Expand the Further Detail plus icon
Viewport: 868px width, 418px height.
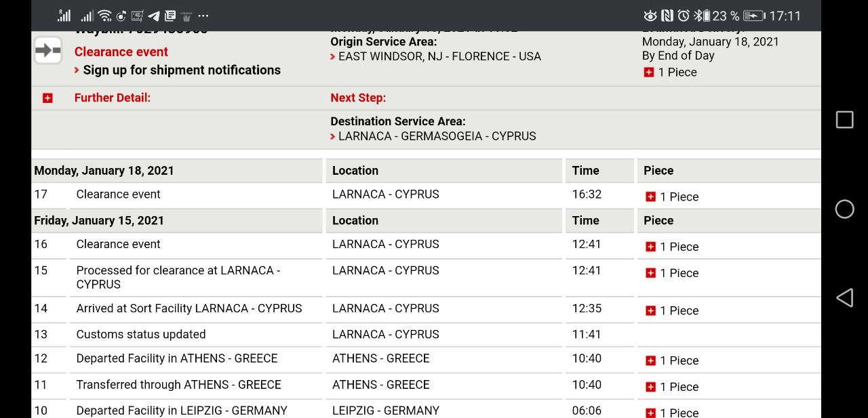click(47, 98)
